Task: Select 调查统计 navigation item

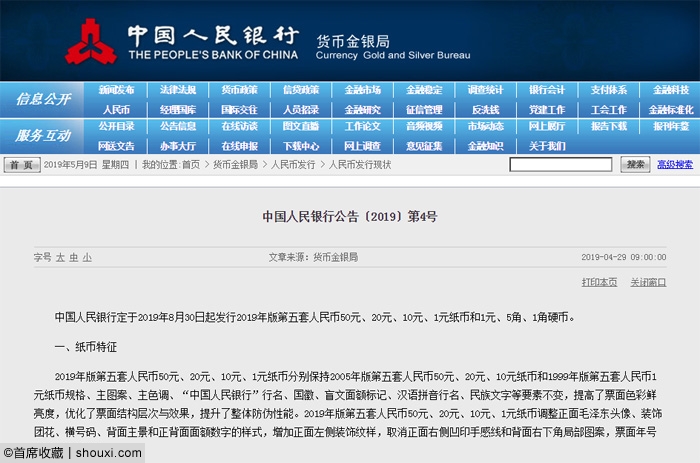Action: (x=486, y=90)
